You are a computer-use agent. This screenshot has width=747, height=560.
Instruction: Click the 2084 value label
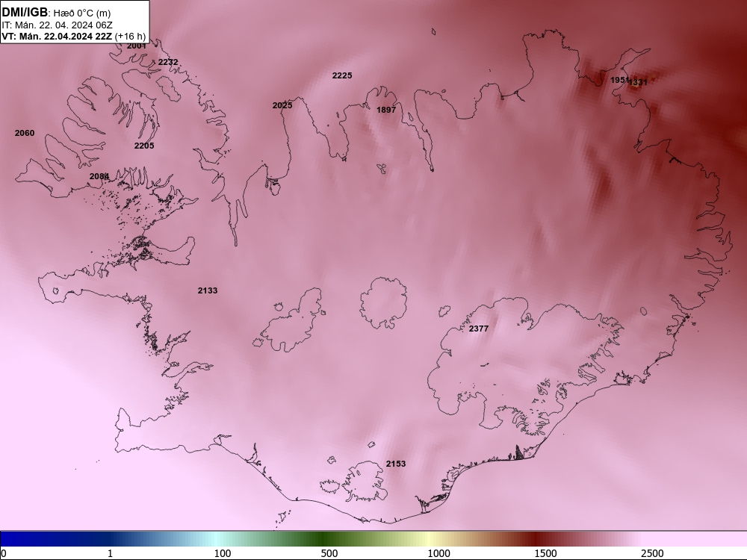[x=99, y=176]
